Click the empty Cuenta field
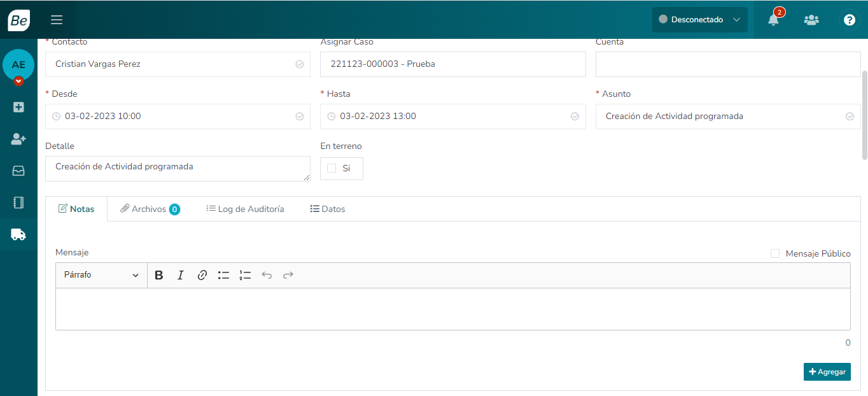868x396 pixels. [x=728, y=64]
